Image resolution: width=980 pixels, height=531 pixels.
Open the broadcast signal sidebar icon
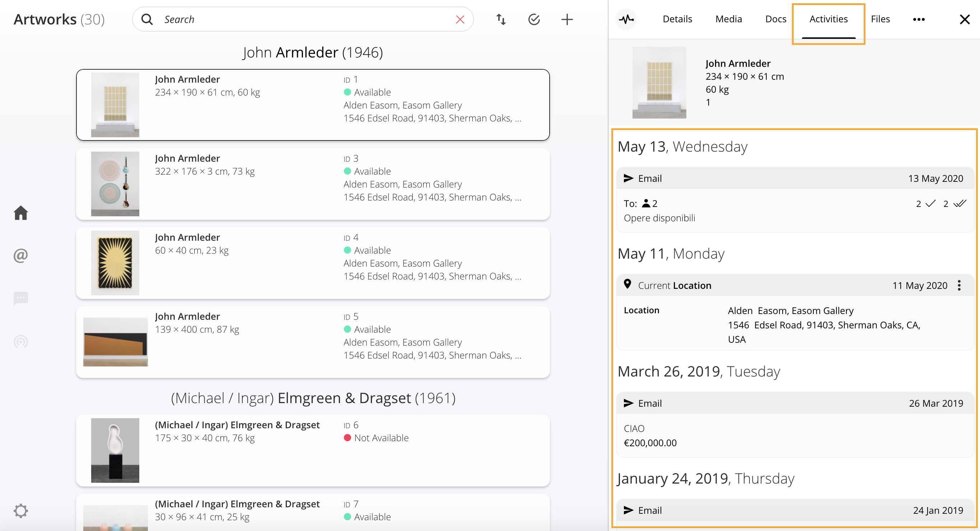click(20, 341)
